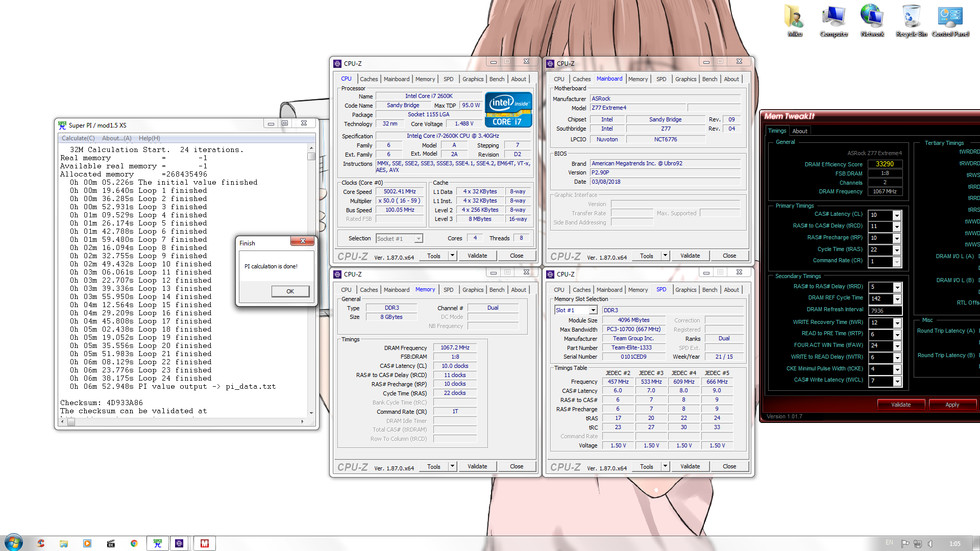Click Super PI horizontal scrollbar

point(184,422)
